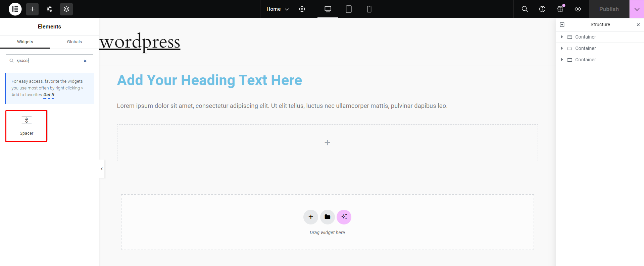Open the Home page dropdown
This screenshot has width=644, height=266.
[278, 9]
